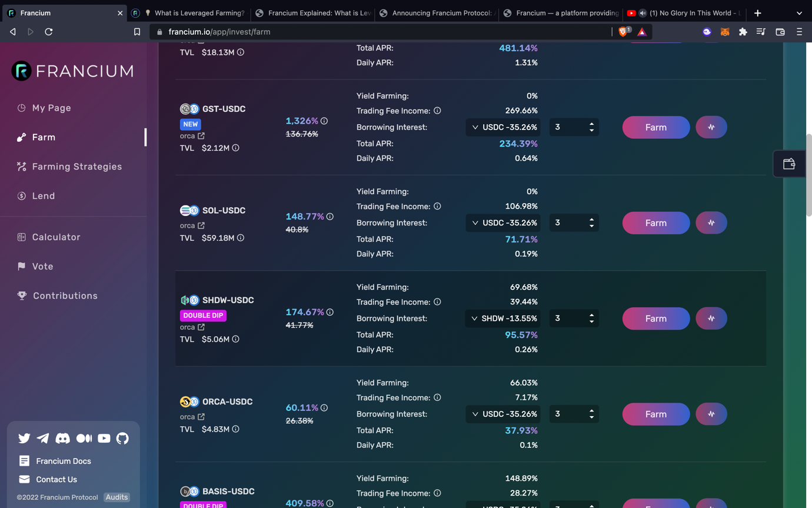Show chart for ORCA-USDC farm
This screenshot has width=812, height=508.
(x=711, y=414)
